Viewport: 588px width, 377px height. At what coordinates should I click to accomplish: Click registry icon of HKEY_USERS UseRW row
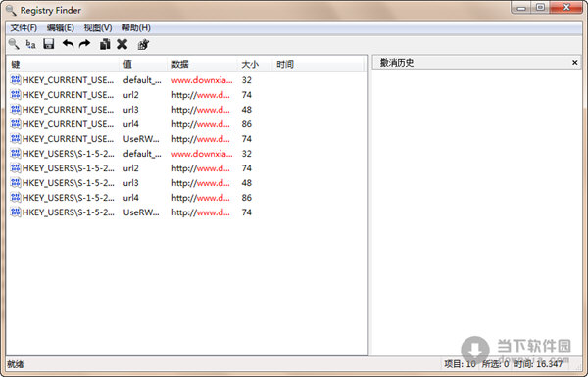[x=16, y=212]
